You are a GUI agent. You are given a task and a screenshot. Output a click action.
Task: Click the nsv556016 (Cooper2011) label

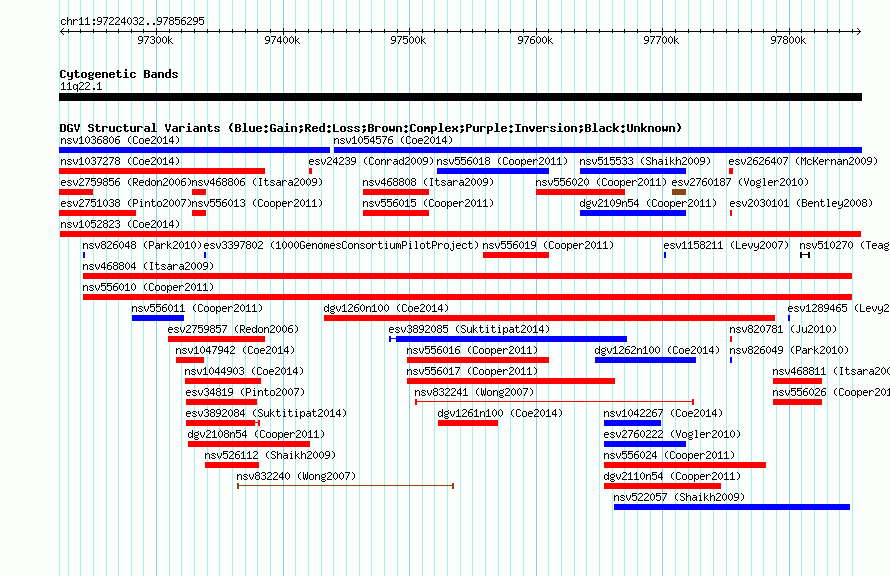point(472,350)
